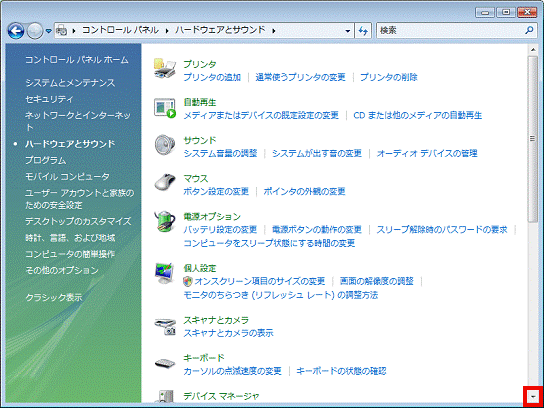Open the recent pages dropdown arrow

coord(49,31)
